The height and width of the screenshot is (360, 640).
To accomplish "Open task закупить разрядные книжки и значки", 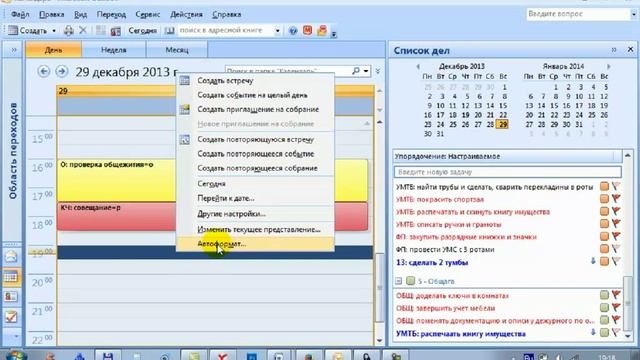I will coord(466,237).
